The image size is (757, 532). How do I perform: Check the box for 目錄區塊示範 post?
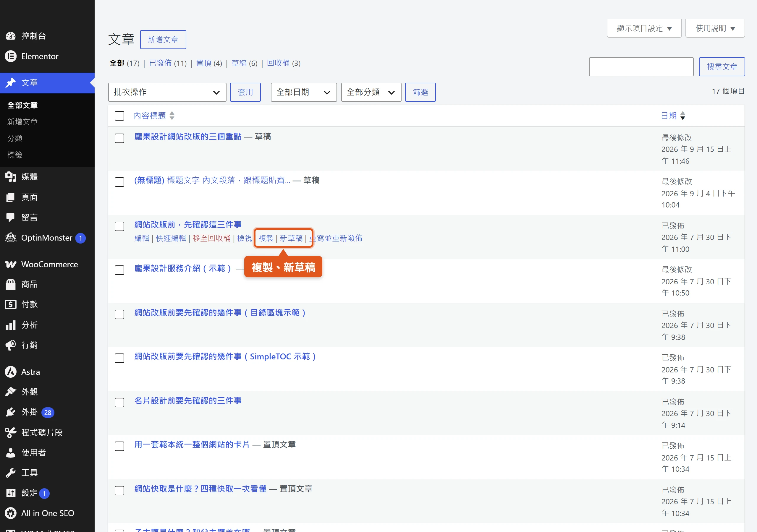(x=119, y=314)
